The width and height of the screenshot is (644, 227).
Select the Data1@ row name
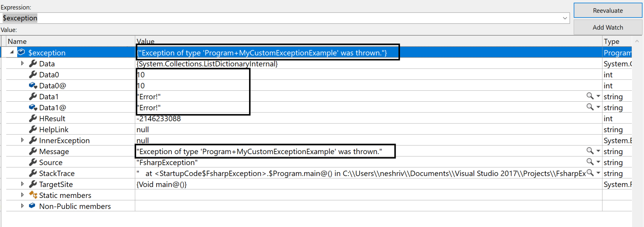pos(53,108)
